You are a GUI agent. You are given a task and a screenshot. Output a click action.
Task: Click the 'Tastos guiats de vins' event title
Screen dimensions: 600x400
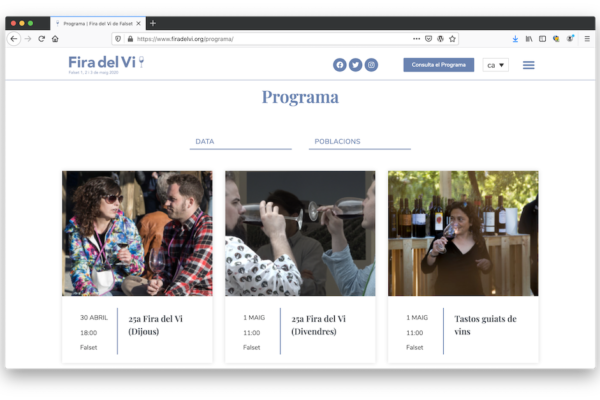[x=485, y=325]
